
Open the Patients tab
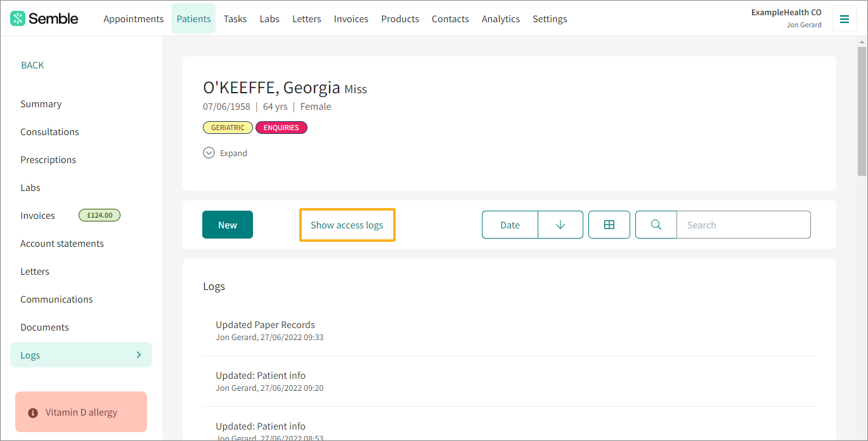(x=193, y=18)
